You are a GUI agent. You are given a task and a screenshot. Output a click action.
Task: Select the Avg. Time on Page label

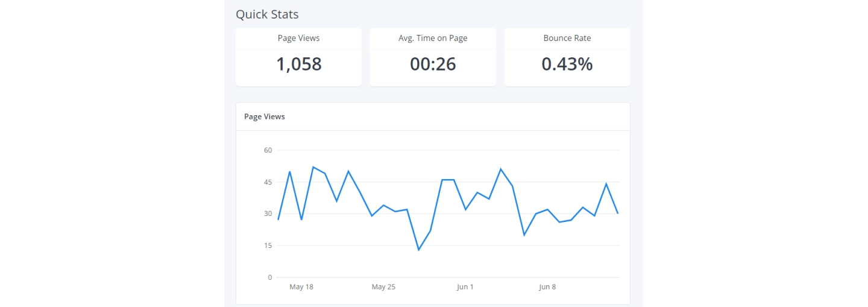pyautogui.click(x=433, y=38)
